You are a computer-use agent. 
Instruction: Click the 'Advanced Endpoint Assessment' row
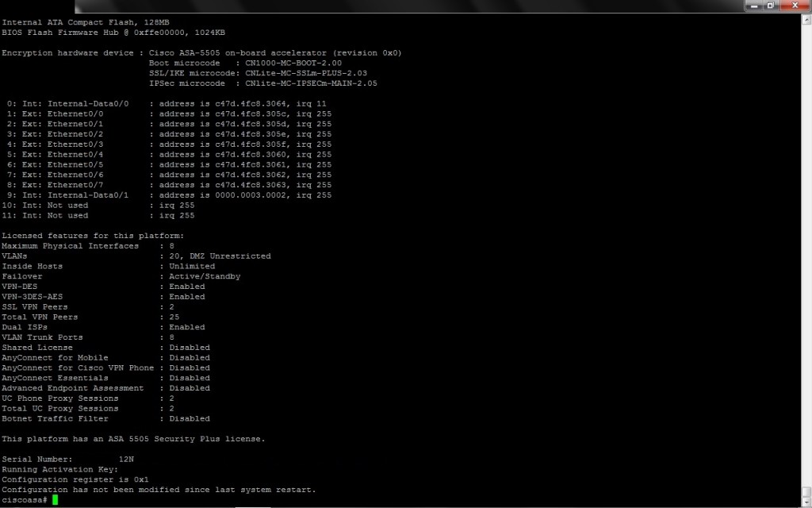(x=105, y=387)
